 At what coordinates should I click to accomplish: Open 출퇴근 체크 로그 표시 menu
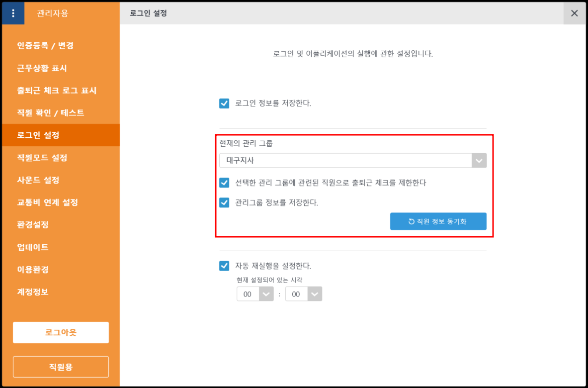(57, 91)
